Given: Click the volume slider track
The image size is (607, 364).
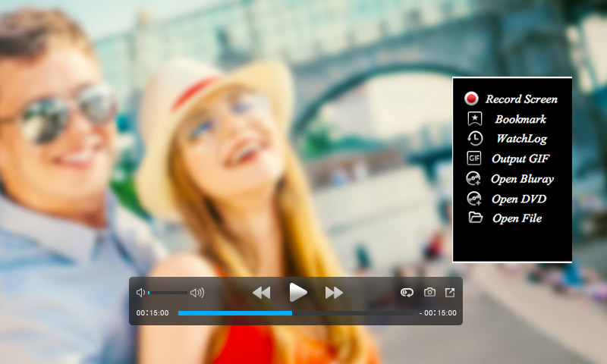Looking at the screenshot, I should pyautogui.click(x=168, y=292).
